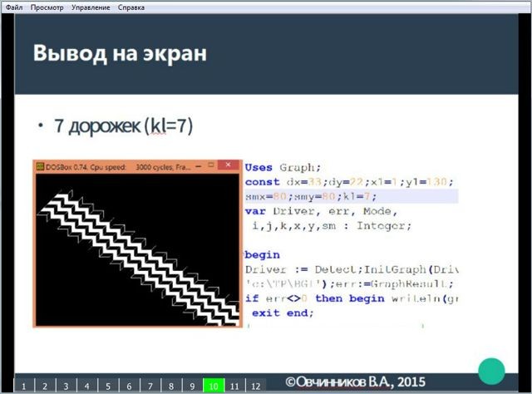532x394 pixels.
Task: Click the const dx=33 code line
Action: [x=349, y=182]
